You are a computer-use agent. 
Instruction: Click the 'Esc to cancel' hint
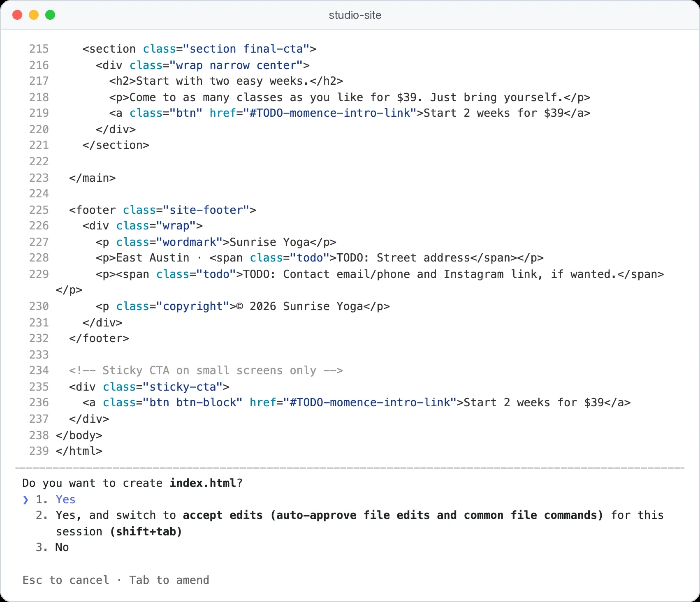(66, 580)
